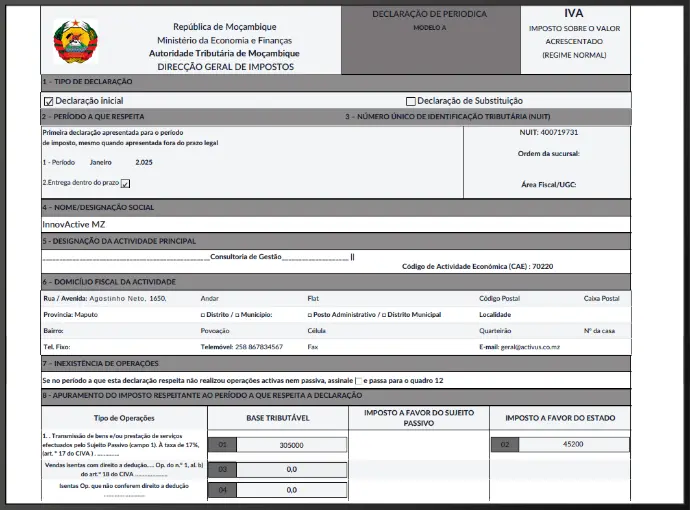Mark the Inexistência de Operações checkbox
The height and width of the screenshot is (510, 690).
click(x=360, y=381)
